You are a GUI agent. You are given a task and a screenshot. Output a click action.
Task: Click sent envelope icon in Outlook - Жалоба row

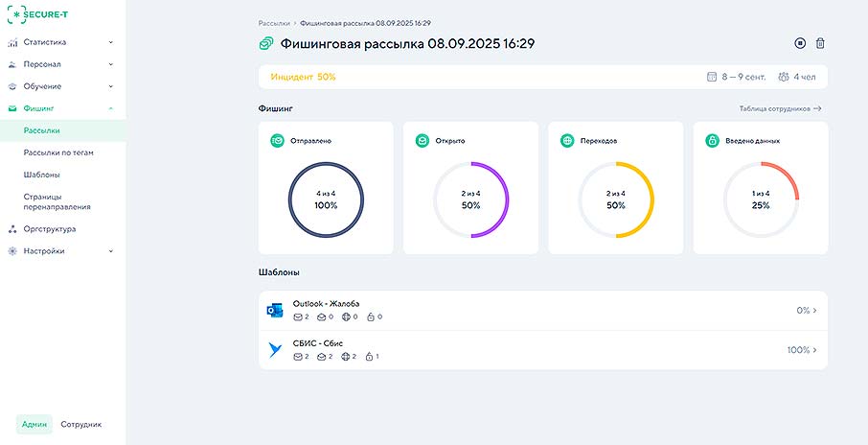(x=297, y=317)
